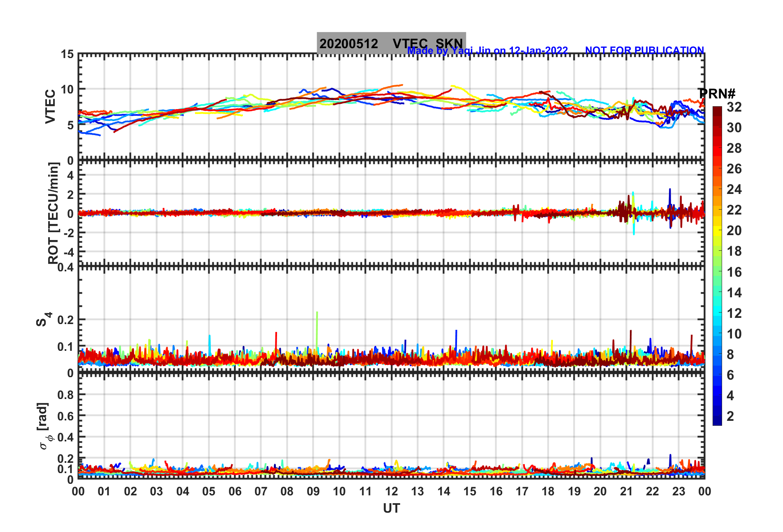Click the "Made by Yaqi Jin on 12-Jan-2022" credit
Viewport: 783px width, 532px height.
pyautogui.click(x=488, y=51)
